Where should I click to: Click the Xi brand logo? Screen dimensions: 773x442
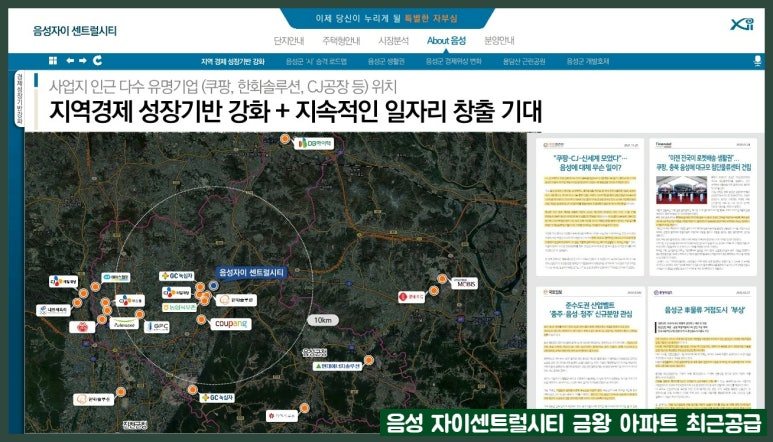[x=742, y=24]
